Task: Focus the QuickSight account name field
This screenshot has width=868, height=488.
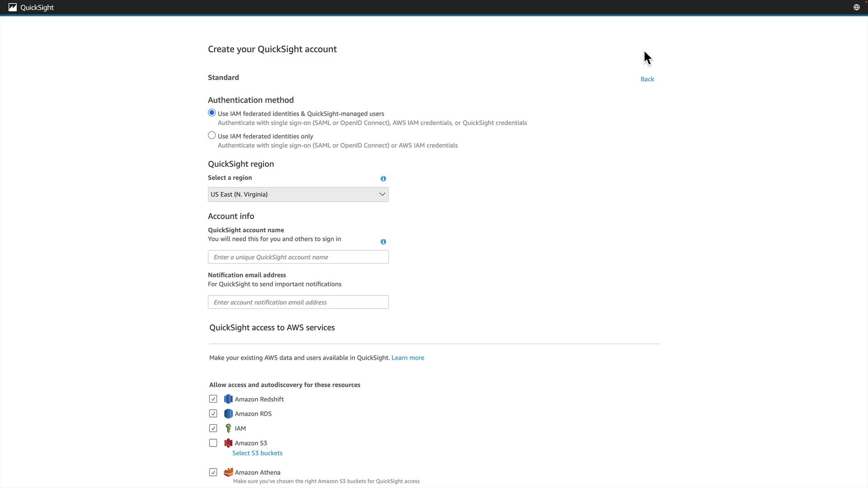Action: click(298, 257)
